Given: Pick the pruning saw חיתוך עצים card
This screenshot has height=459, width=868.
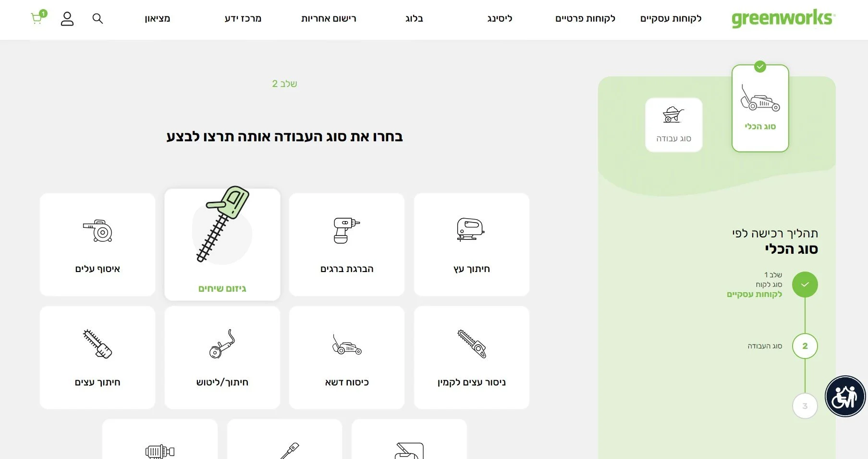Looking at the screenshot, I should [x=98, y=358].
